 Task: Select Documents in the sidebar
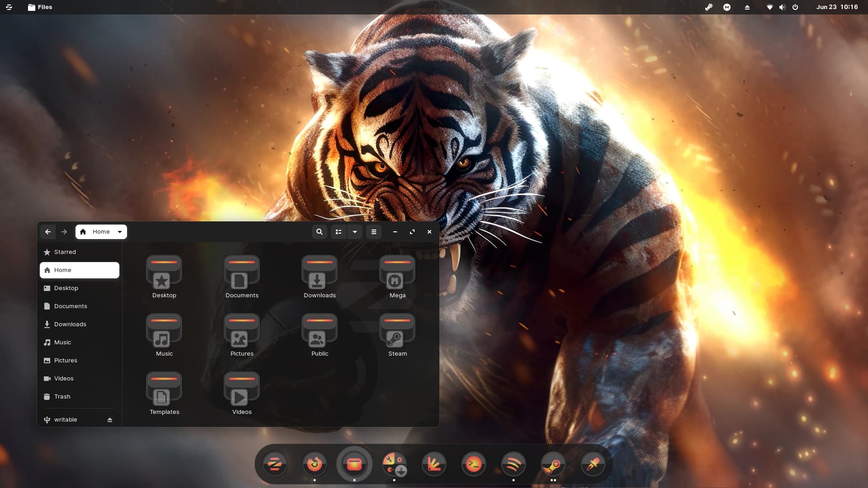click(80, 306)
